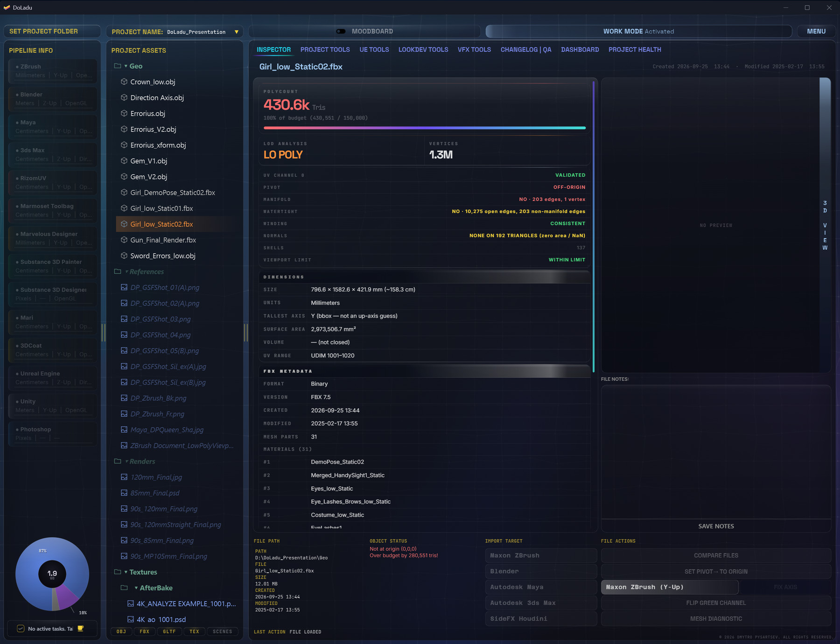Click the image icon beside DP_GSFShot_01(A).png
The height and width of the screenshot is (644, 840).
tap(124, 287)
